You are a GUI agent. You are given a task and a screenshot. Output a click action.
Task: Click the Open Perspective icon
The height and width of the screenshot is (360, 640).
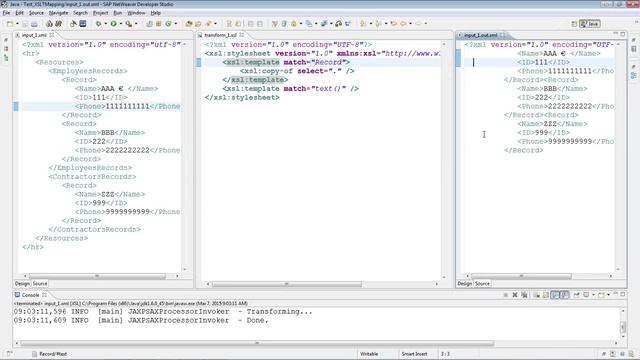click(x=574, y=24)
